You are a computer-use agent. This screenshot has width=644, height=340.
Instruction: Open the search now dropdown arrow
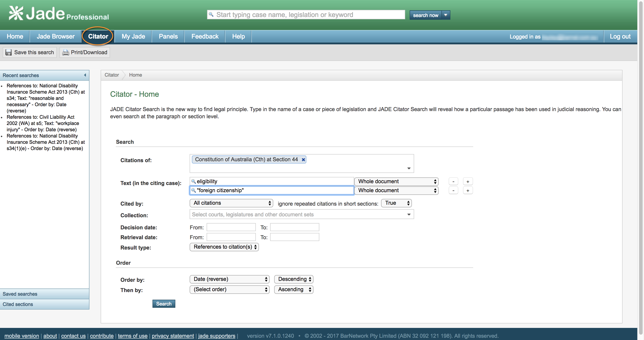[445, 15]
